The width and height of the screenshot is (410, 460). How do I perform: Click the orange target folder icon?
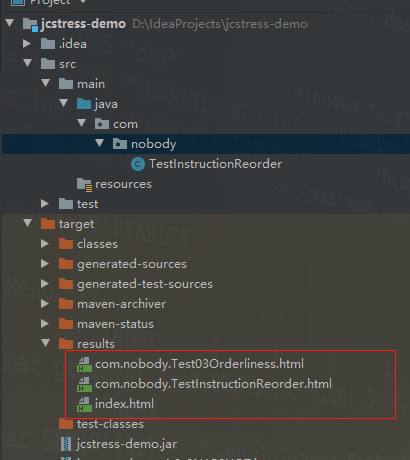tap(48, 224)
